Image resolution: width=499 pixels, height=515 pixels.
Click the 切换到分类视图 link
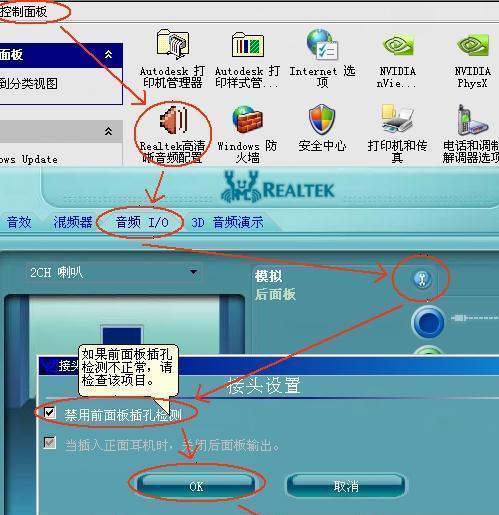pyautogui.click(x=29, y=83)
